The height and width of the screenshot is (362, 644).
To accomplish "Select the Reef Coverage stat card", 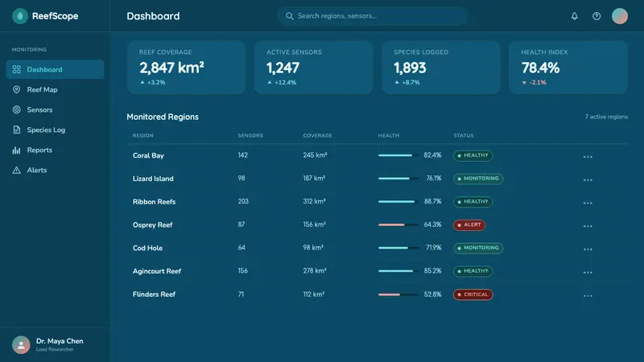I will tap(187, 68).
